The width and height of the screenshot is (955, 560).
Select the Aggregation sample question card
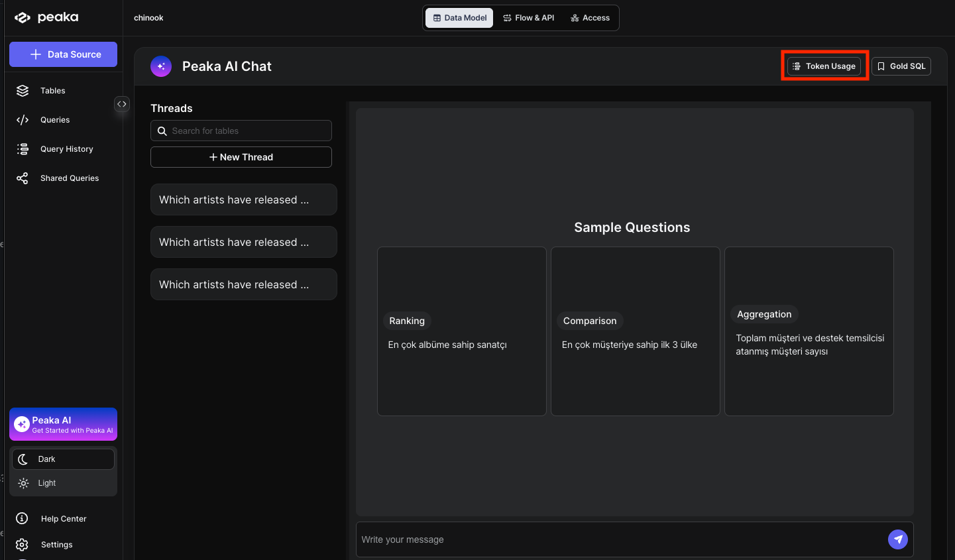[x=809, y=331]
